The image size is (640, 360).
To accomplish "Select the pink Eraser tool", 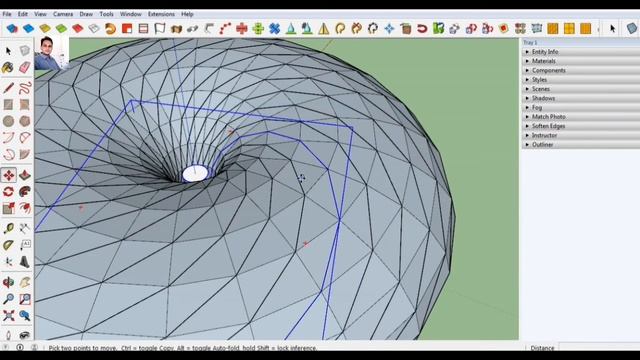I will 24,67.
